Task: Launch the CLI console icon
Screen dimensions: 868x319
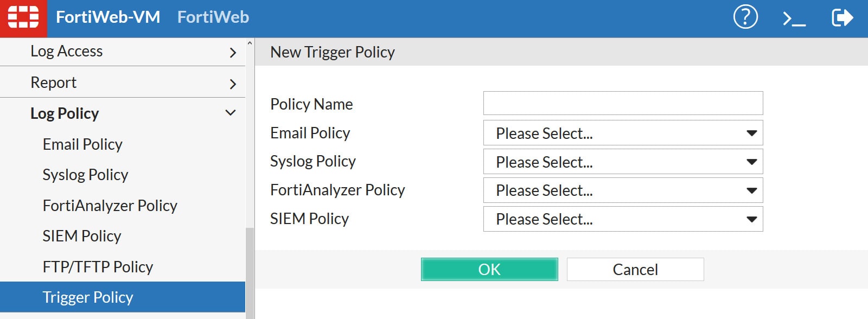Action: [794, 18]
